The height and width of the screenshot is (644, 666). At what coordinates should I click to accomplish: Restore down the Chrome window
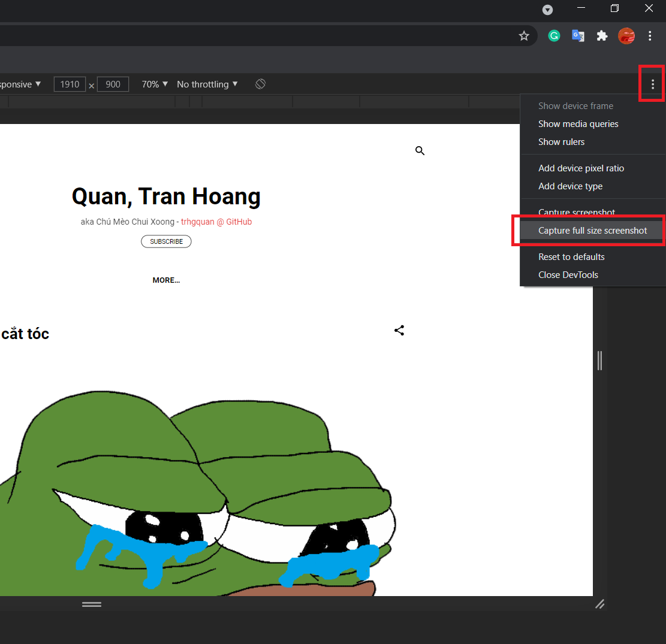614,8
